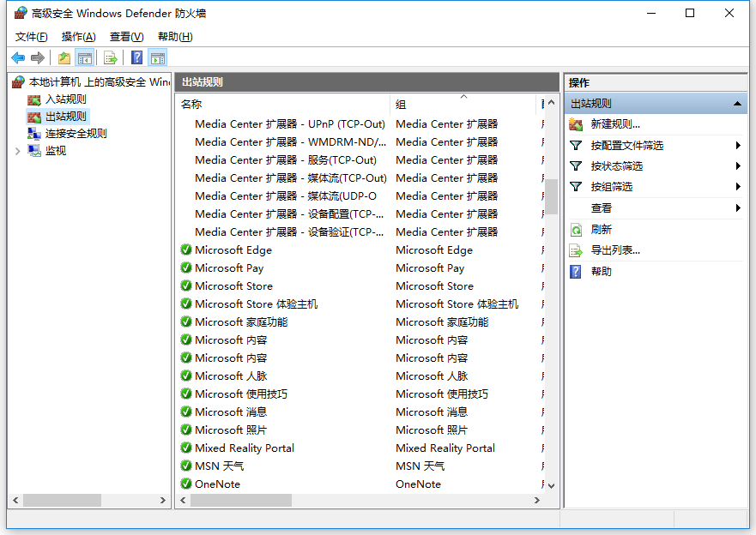756x535 pixels.
Task: Select 连接安全规则 in the tree
Action: [x=76, y=134]
